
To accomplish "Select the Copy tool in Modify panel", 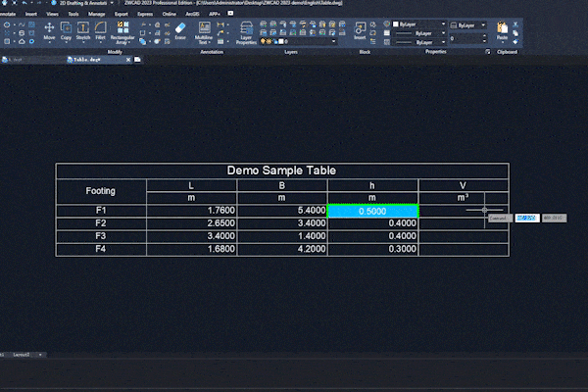I will click(66, 30).
